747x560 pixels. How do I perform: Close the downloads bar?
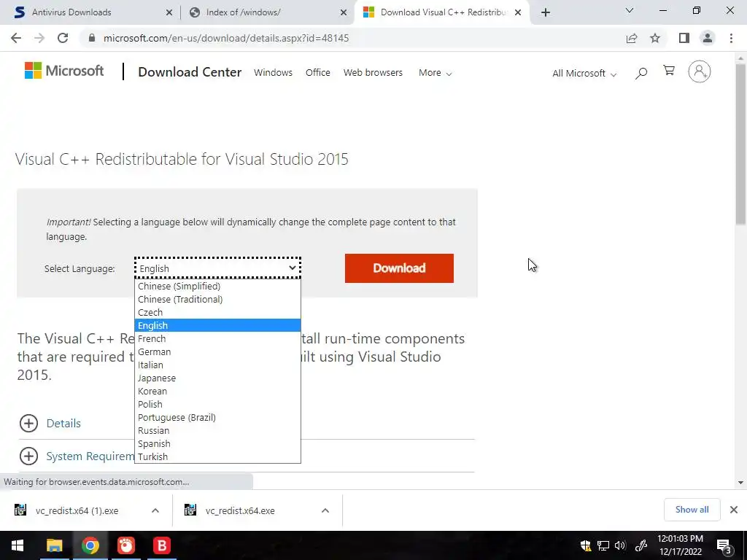(734, 510)
